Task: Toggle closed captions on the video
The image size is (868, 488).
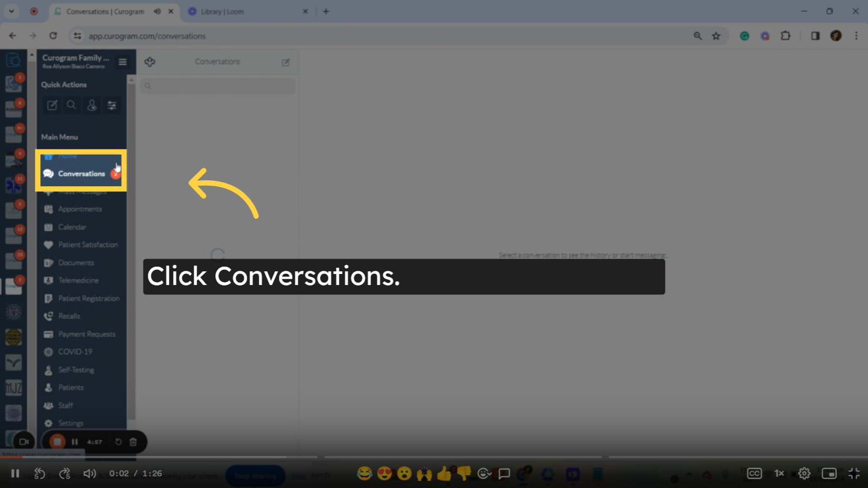Action: pyautogui.click(x=754, y=473)
